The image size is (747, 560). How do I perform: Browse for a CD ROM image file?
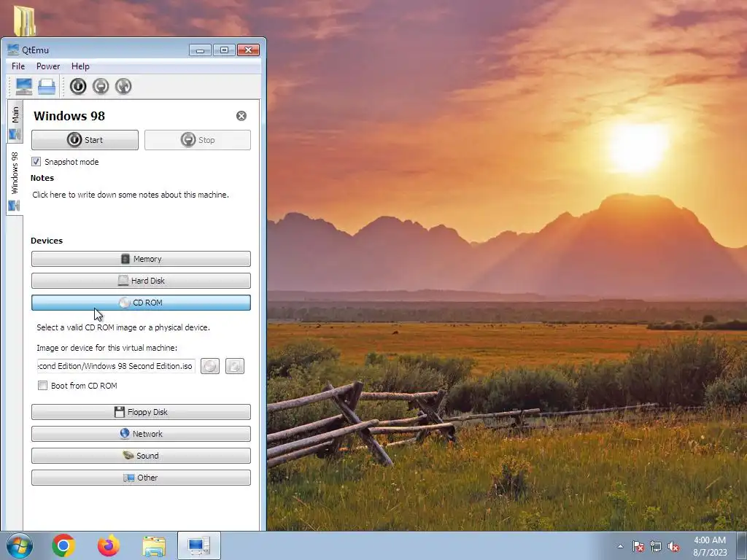click(x=210, y=366)
